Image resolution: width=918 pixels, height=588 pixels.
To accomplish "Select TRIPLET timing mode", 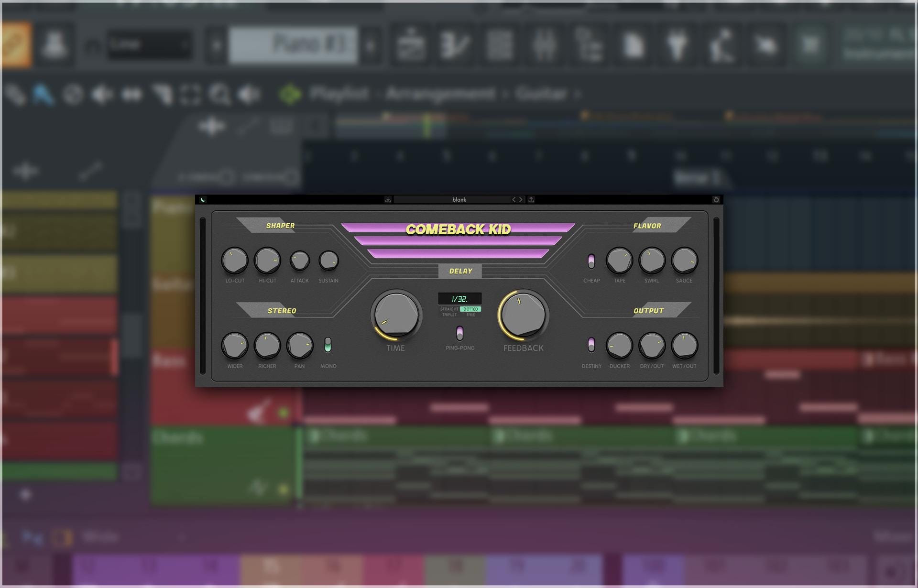I will [449, 315].
